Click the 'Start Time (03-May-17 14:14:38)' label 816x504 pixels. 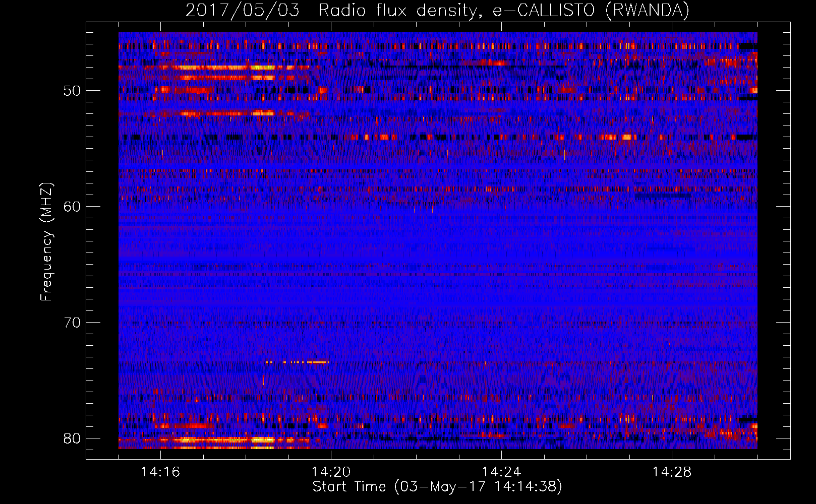(x=437, y=487)
